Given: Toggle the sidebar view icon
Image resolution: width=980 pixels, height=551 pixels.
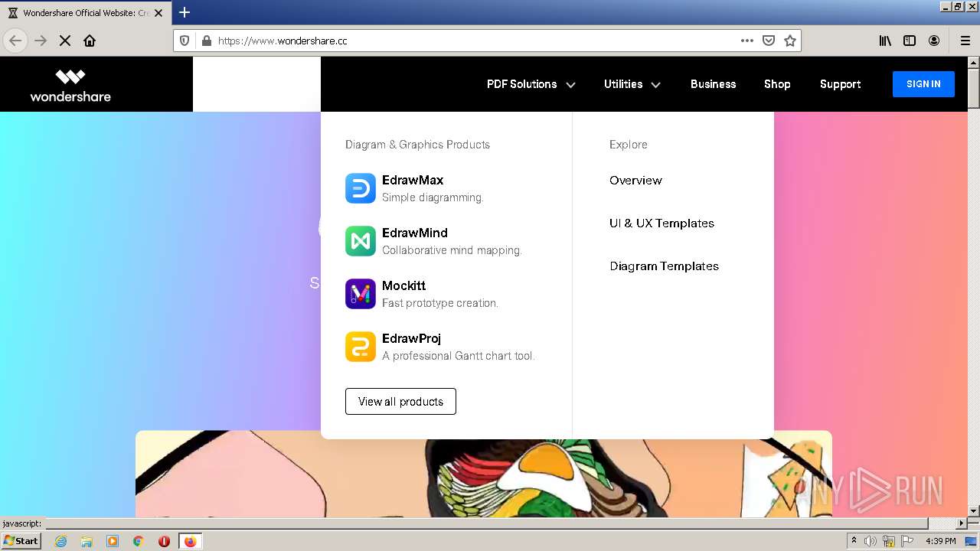Looking at the screenshot, I should coord(910,41).
